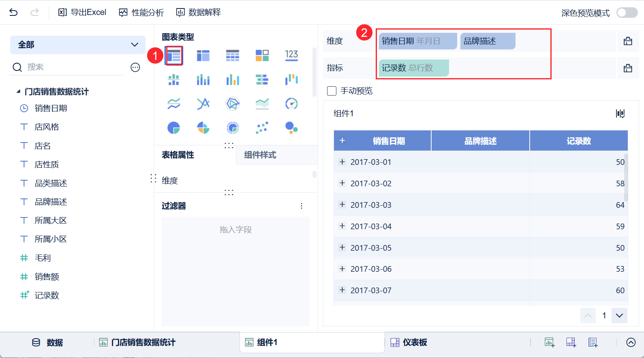Click the 导出Excel button

click(82, 13)
